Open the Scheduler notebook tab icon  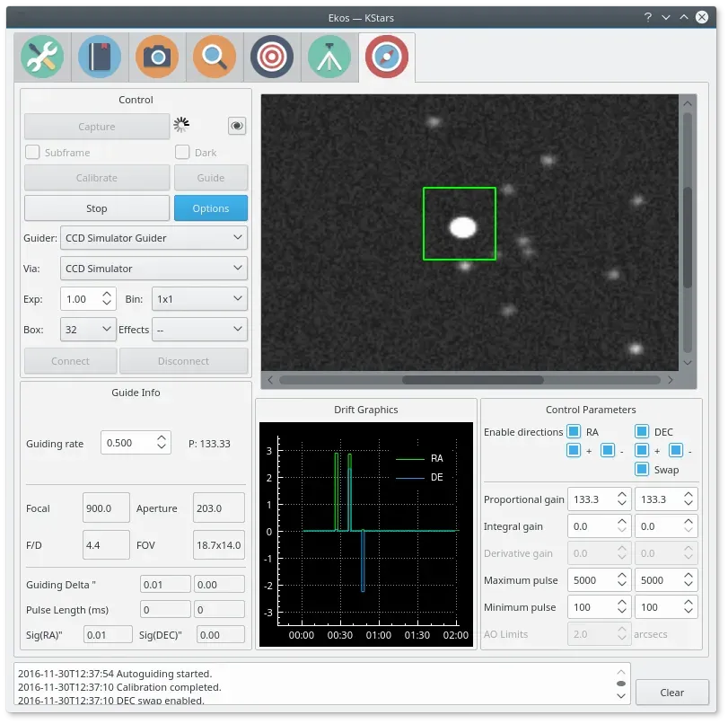click(100, 57)
